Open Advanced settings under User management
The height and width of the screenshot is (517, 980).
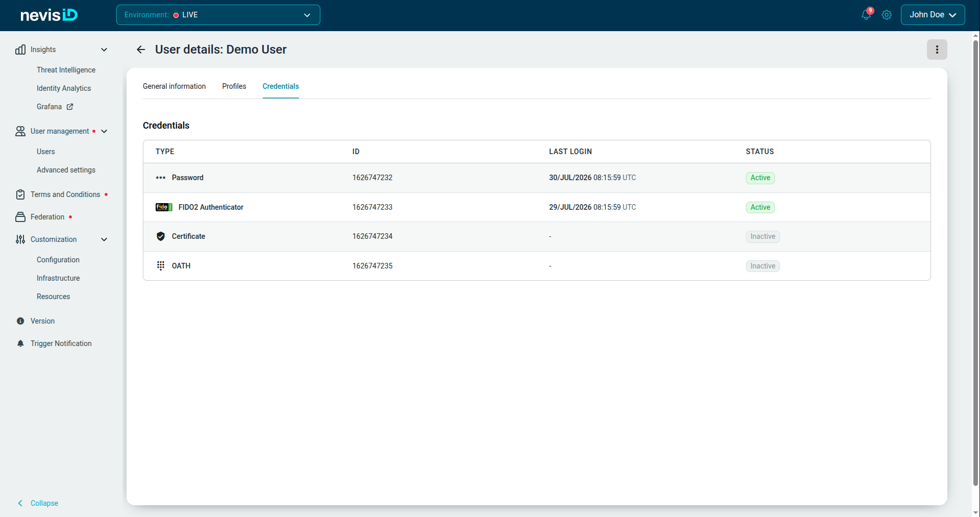pyautogui.click(x=66, y=170)
